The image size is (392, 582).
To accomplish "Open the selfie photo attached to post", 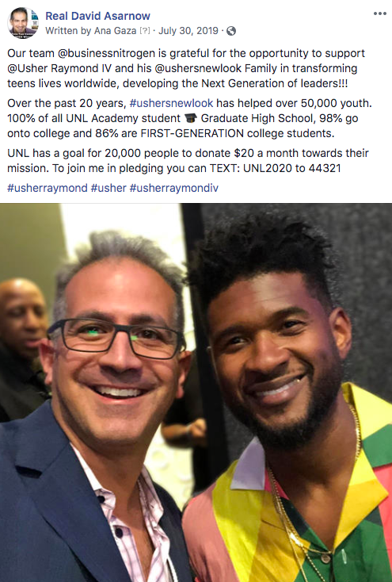I will (x=196, y=392).
